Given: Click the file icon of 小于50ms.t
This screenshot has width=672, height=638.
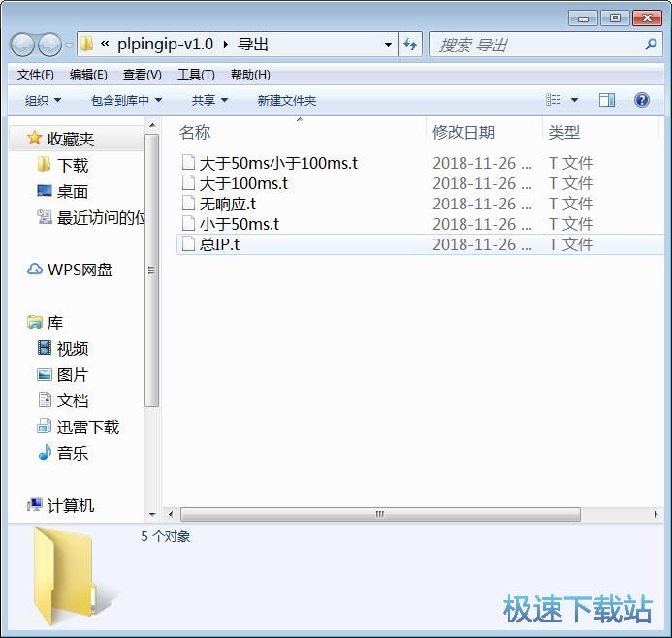Looking at the screenshot, I should [188, 224].
